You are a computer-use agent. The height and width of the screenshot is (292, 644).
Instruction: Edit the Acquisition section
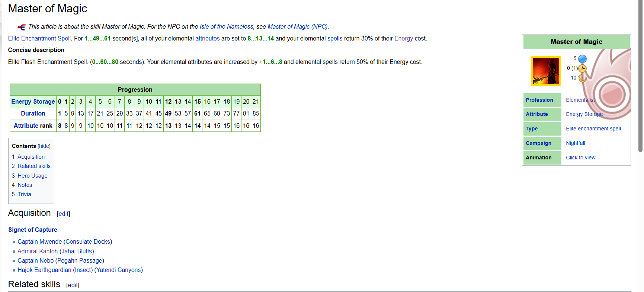63,214
